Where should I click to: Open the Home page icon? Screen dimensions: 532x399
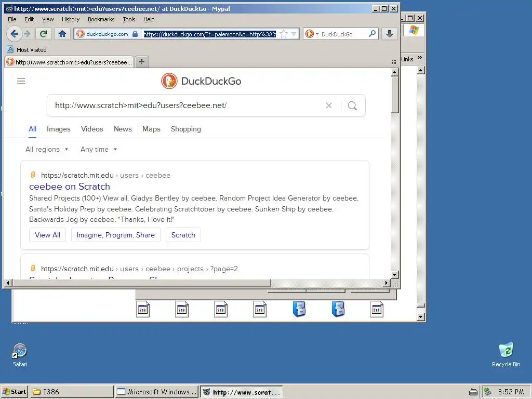(62, 34)
